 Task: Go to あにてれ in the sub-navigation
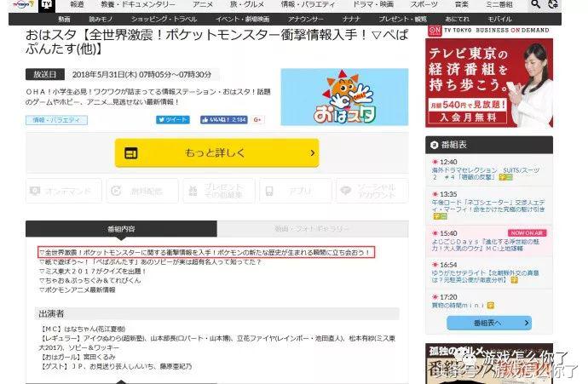click(457, 19)
